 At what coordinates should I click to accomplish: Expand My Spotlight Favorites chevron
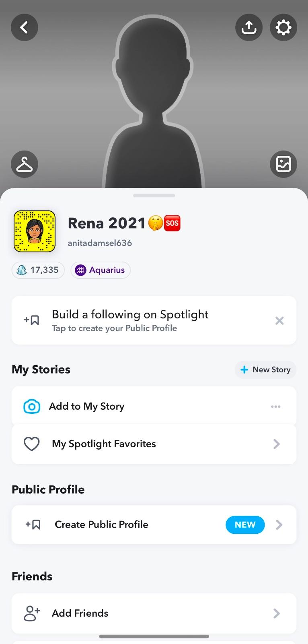pyautogui.click(x=277, y=444)
